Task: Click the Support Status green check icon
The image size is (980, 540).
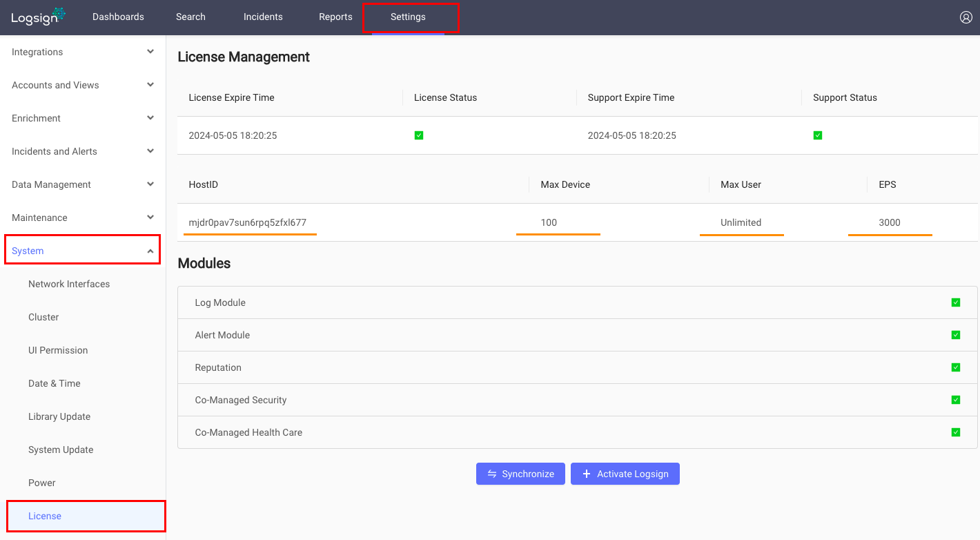Action: [x=818, y=135]
